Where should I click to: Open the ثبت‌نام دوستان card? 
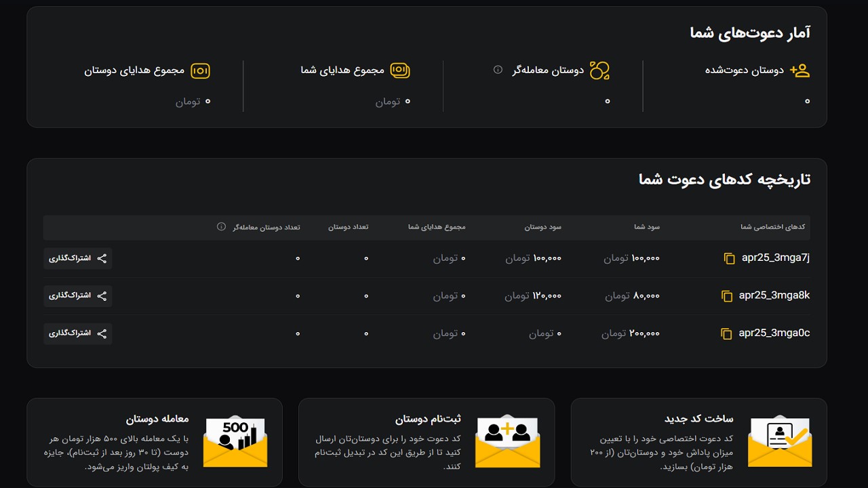pos(427,442)
